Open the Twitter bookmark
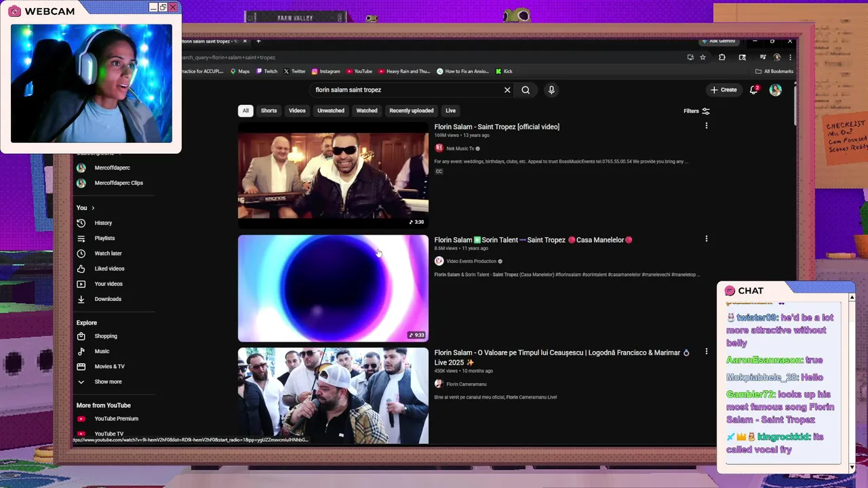The height and width of the screenshot is (488, 868). click(294, 71)
